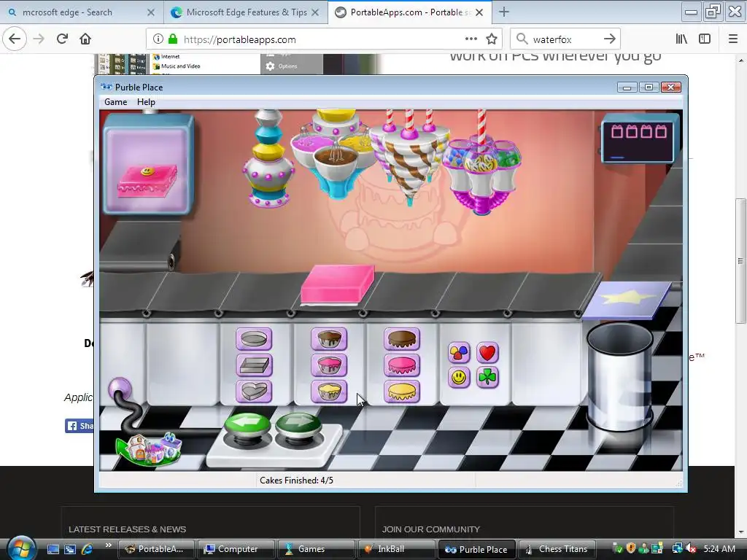This screenshot has height=560, width=747.
Task: Switch to InkBall taskbar button
Action: [395, 549]
